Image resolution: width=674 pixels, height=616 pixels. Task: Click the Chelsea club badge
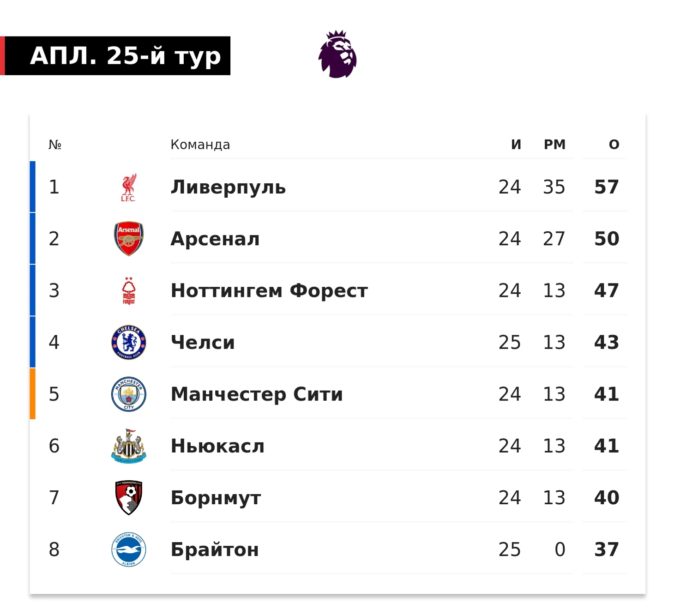tap(129, 342)
